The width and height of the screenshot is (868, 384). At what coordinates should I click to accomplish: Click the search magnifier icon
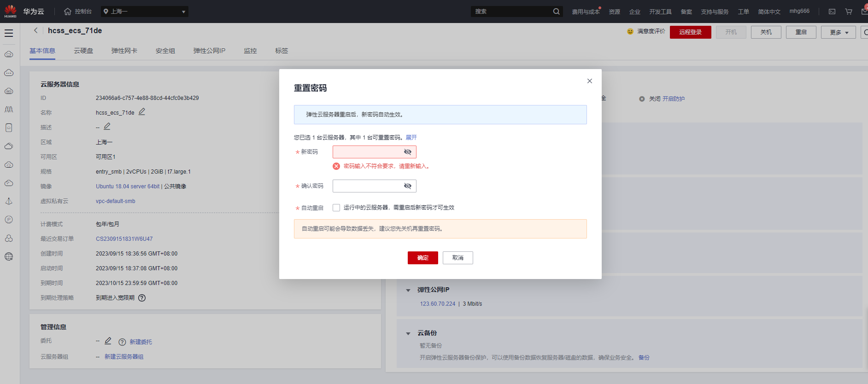point(557,12)
